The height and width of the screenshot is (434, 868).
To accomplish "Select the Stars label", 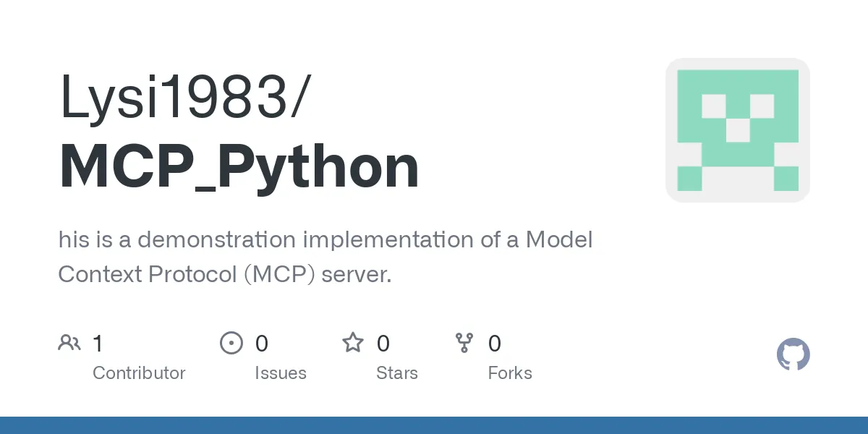I will click(396, 373).
